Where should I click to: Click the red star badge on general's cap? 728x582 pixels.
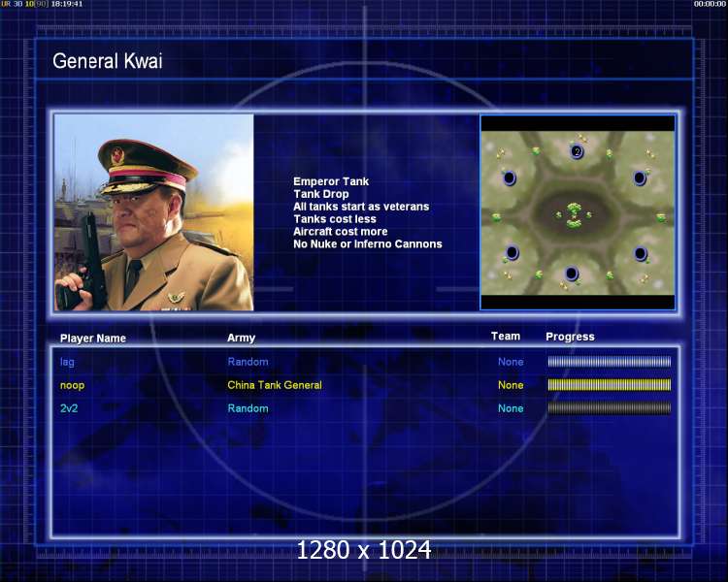pos(117,155)
